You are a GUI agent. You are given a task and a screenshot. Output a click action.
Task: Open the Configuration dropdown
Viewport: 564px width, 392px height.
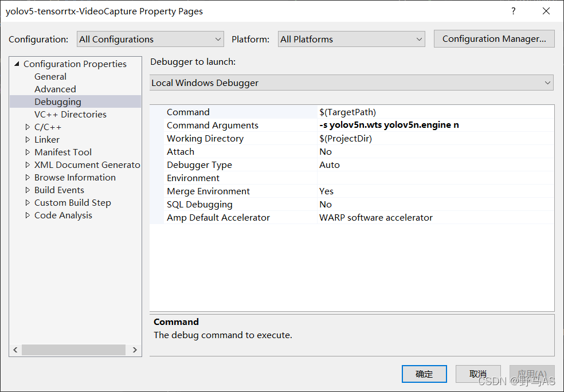point(150,40)
